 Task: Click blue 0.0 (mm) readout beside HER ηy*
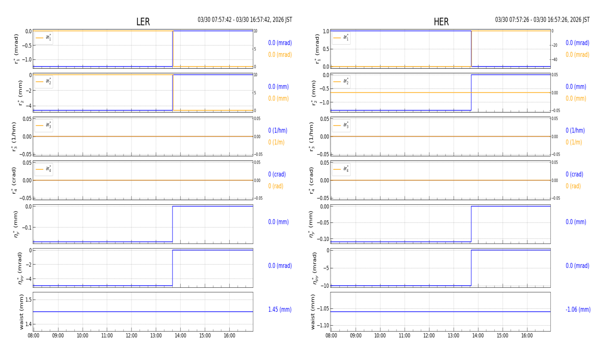[x=576, y=222]
